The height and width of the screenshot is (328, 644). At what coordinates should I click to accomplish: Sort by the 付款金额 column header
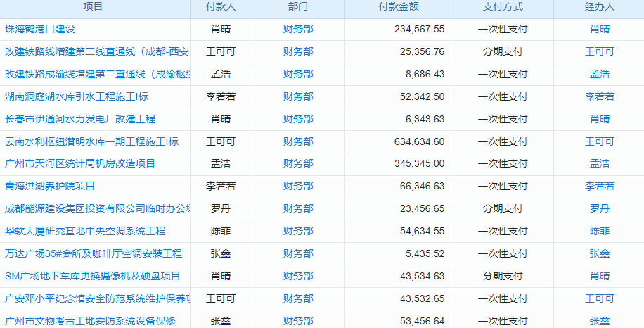(398, 7)
